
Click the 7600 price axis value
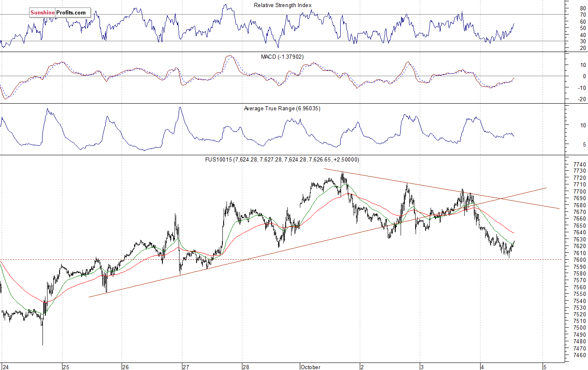[580, 260]
